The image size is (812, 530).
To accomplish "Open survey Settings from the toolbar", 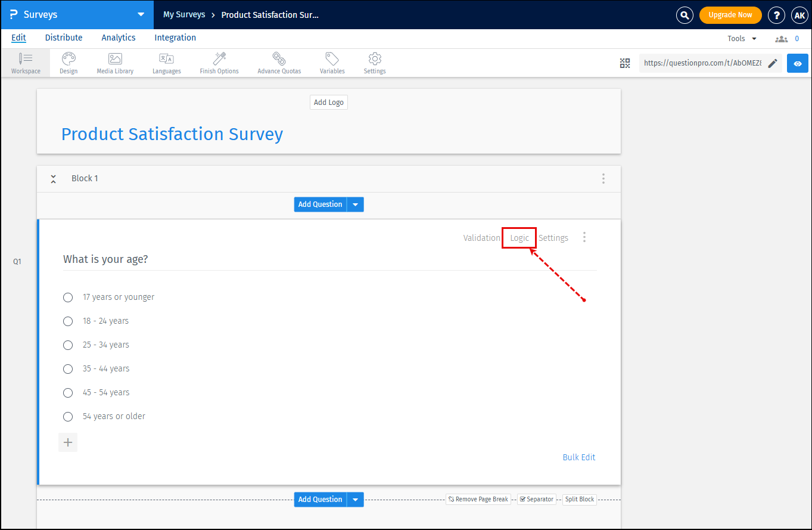I will (374, 63).
